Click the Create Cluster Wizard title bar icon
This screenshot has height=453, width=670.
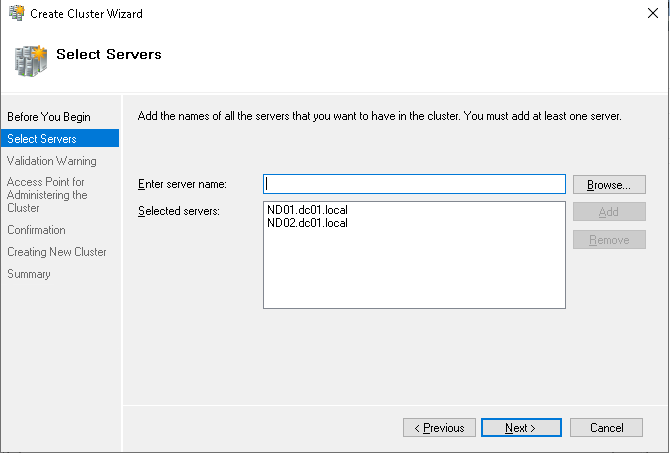point(17,13)
